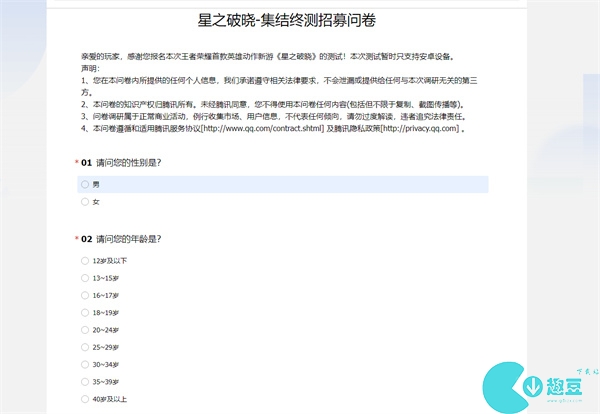Choose the 40岁及以上 age option
Viewport: 600px width, 414px height.
(x=85, y=399)
